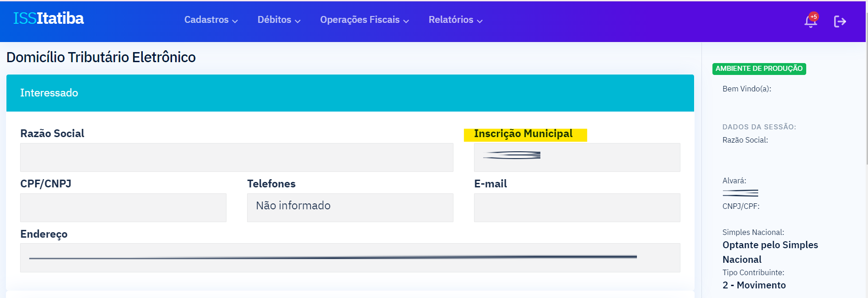Click the +5 notification count badge
Viewport: 868px width, 298px height.
point(814,17)
